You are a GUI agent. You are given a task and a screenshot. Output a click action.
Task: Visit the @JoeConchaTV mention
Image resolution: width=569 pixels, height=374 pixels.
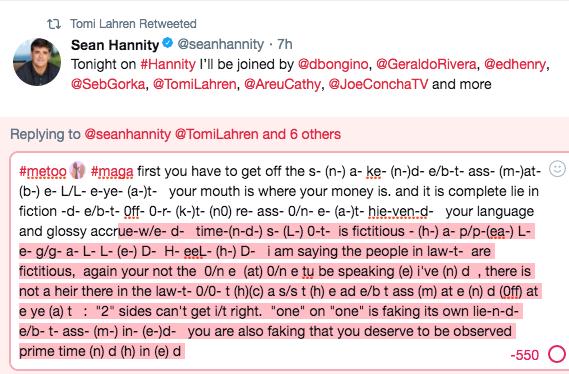378,85
